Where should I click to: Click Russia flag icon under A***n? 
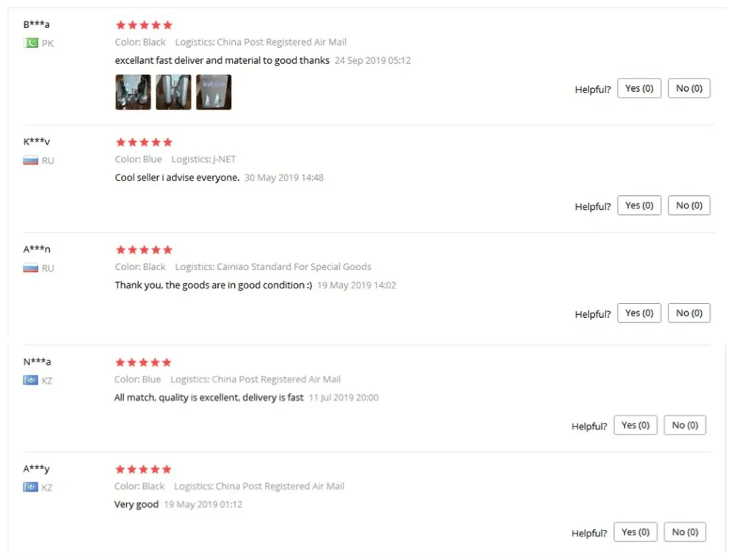point(31,269)
